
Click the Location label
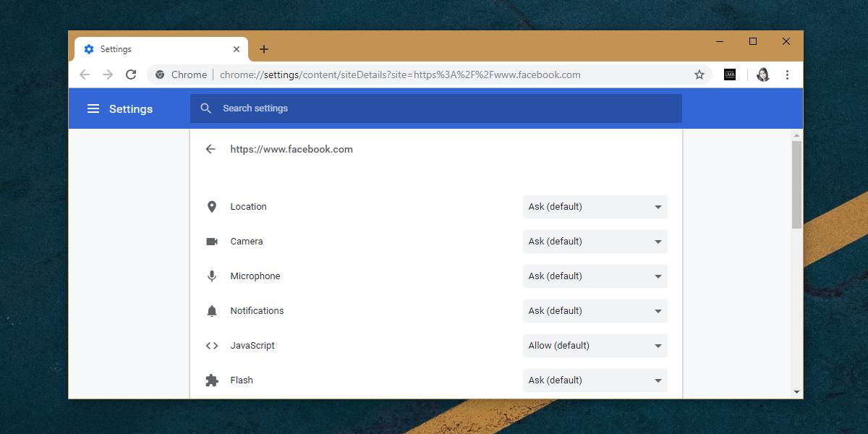pyautogui.click(x=249, y=207)
